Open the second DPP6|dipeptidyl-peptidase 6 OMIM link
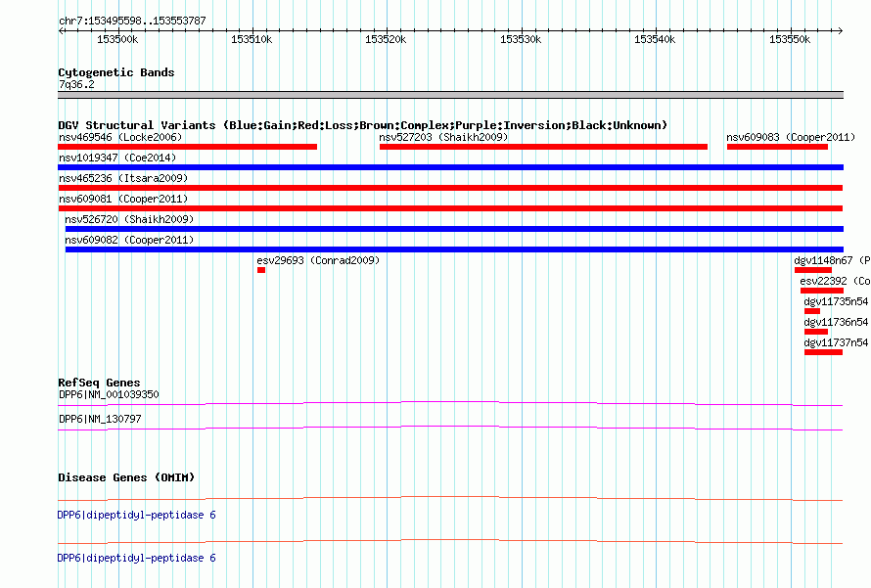The height and width of the screenshot is (588, 871). (137, 558)
